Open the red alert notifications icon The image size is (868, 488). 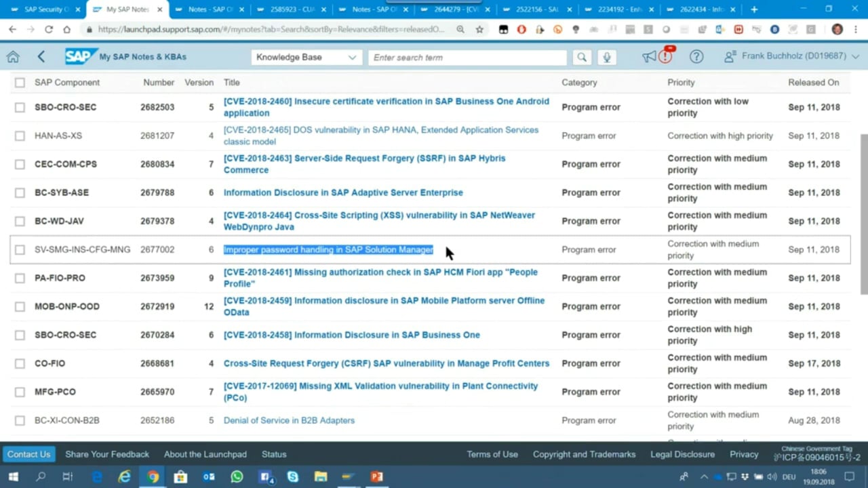(666, 56)
